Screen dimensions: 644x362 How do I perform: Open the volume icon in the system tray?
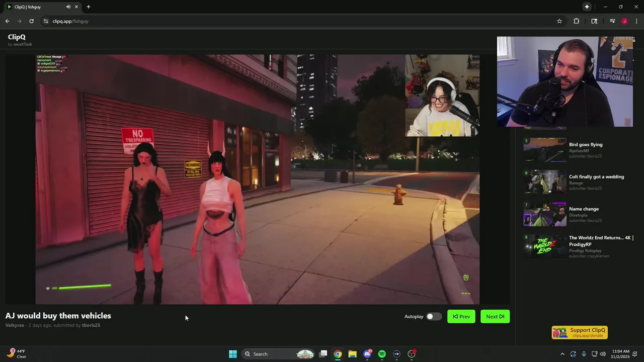[602, 354]
